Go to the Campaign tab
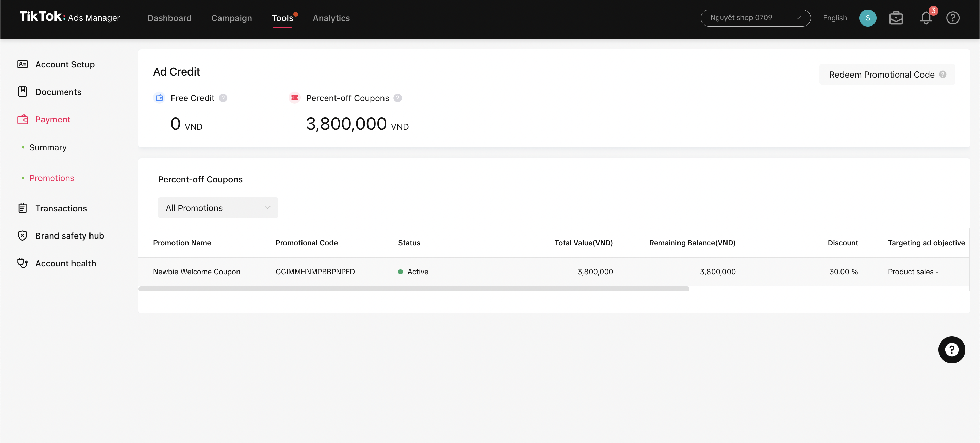The height and width of the screenshot is (443, 980). [x=231, y=18]
